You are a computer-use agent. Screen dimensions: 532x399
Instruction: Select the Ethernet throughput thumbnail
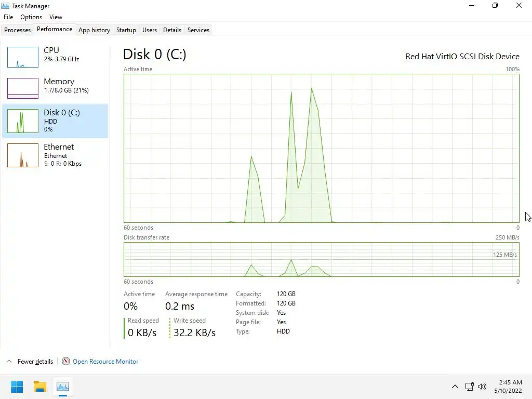(x=23, y=155)
